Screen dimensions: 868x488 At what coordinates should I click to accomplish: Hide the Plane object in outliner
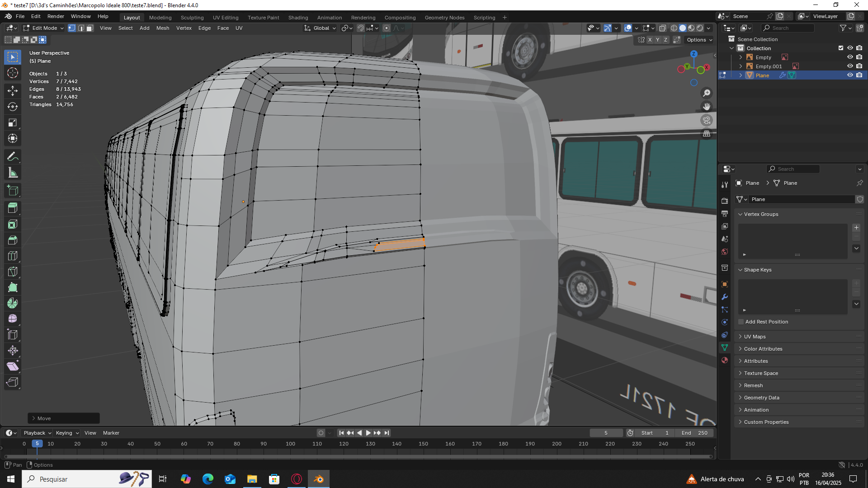coord(850,75)
